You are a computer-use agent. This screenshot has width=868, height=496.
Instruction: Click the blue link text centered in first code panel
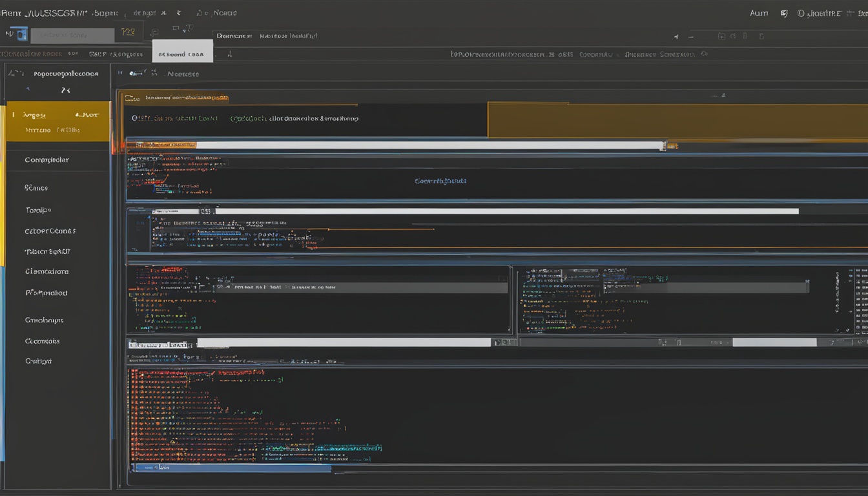click(440, 181)
